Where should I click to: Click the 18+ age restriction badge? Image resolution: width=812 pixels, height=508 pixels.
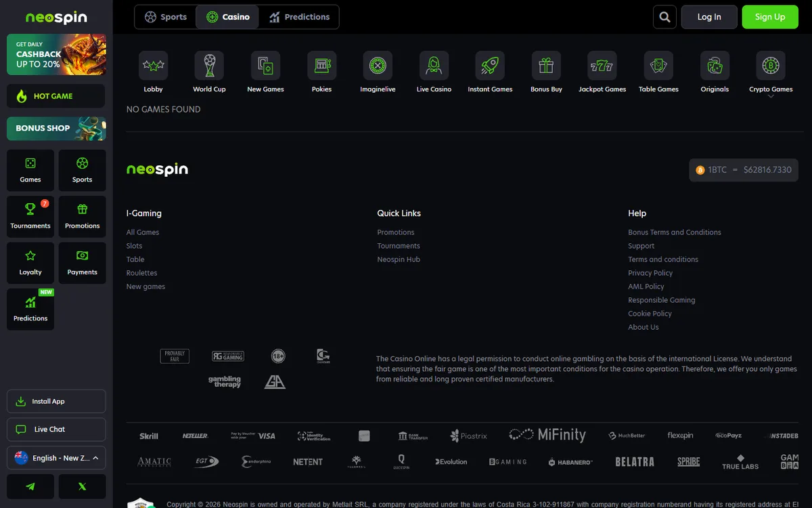click(278, 356)
